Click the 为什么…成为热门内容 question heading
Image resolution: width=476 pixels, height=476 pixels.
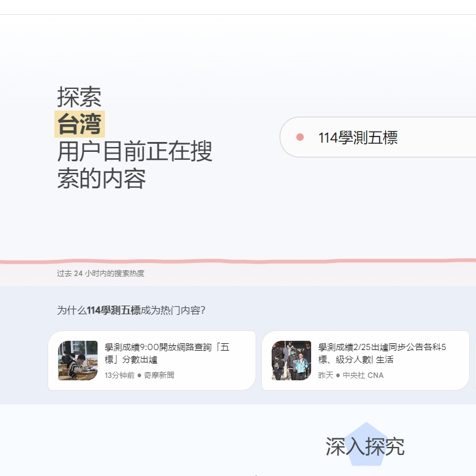click(x=131, y=311)
